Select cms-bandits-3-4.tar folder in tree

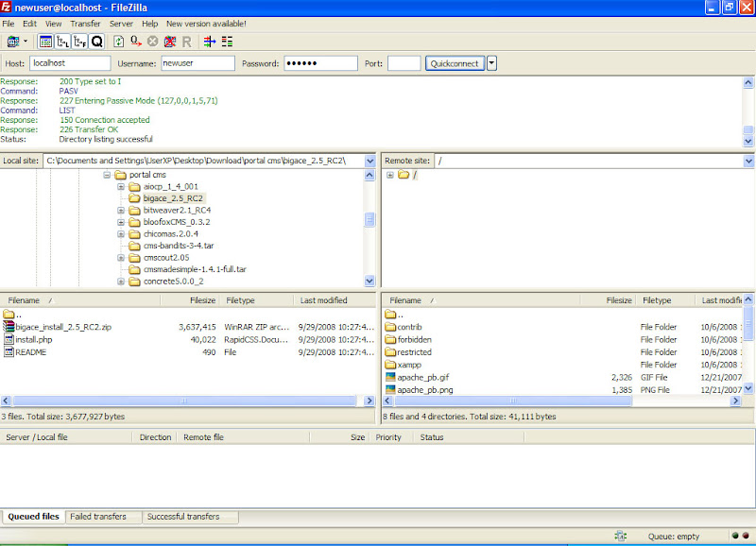pyautogui.click(x=179, y=246)
